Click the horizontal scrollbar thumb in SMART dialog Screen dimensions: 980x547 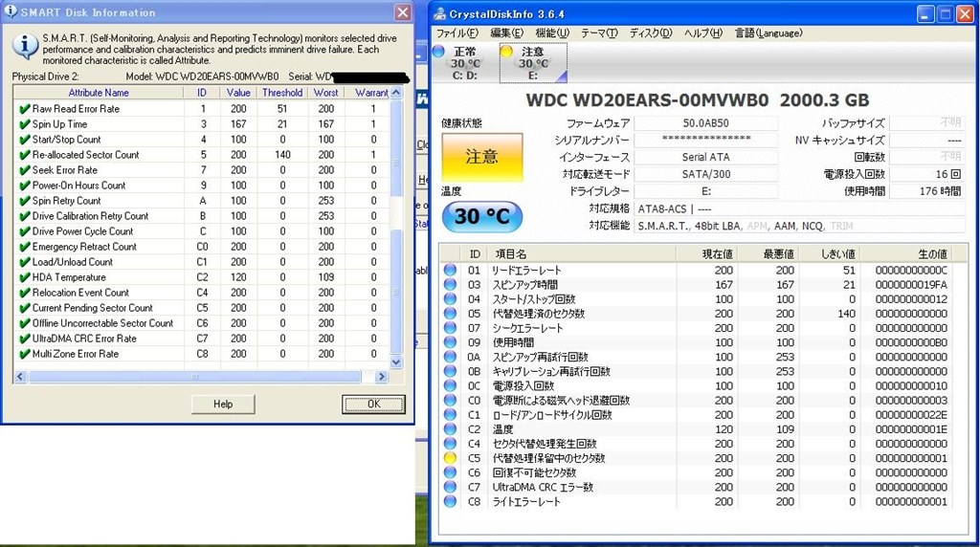pos(194,377)
